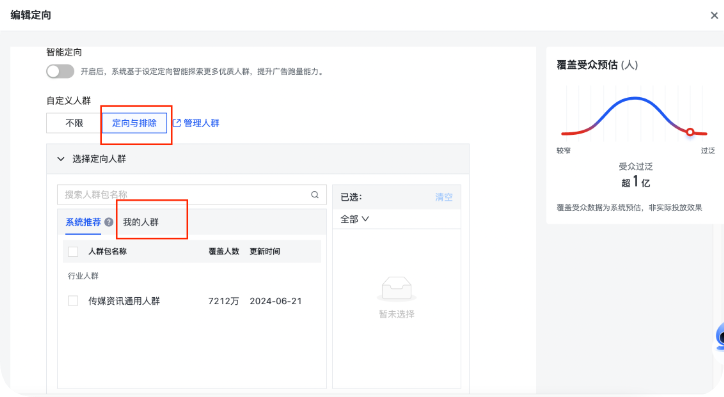This screenshot has width=724, height=397.
Task: Open the assistant robot icon at right edge
Action: click(x=720, y=337)
